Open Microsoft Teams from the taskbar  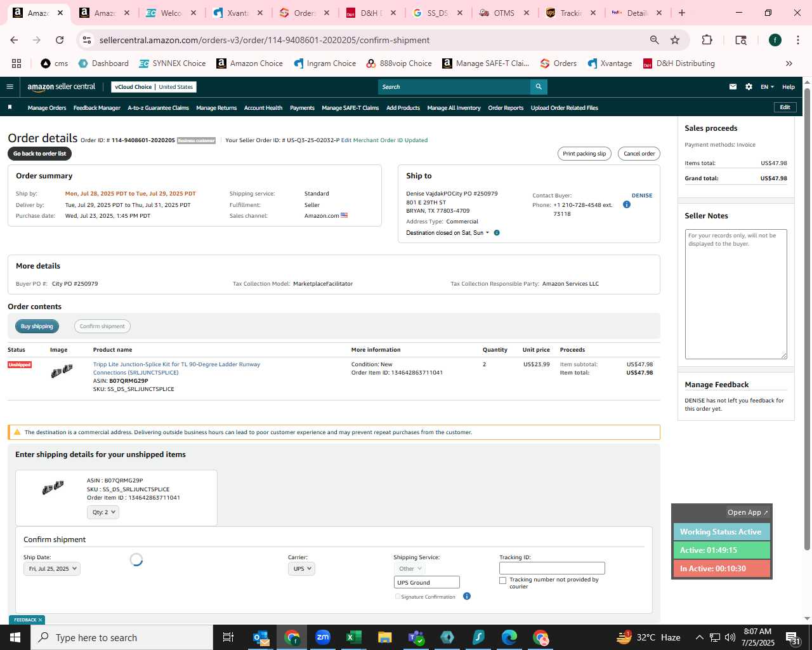pyautogui.click(x=416, y=637)
